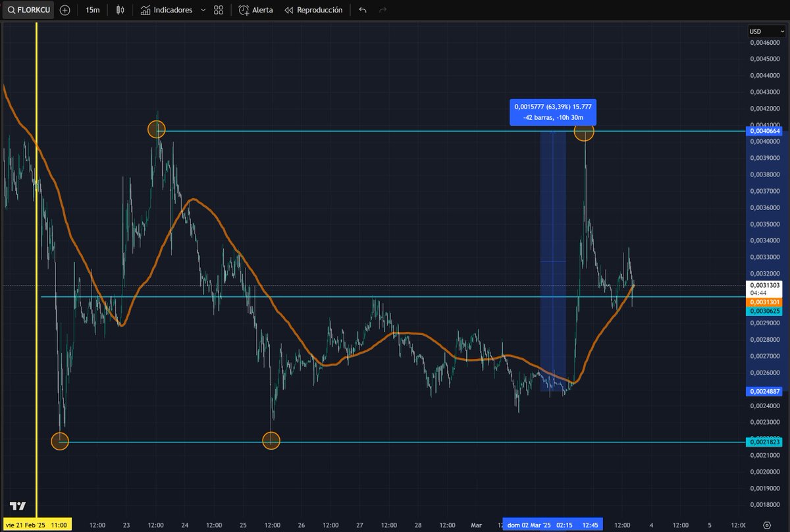The width and height of the screenshot is (790, 532).
Task: Click the circle marker at right top peak
Action: (584, 131)
